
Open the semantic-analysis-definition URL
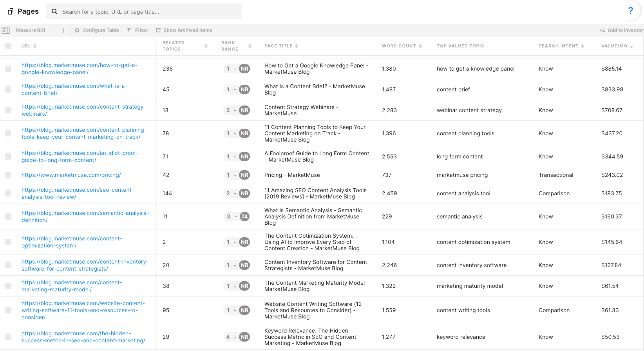pyautogui.click(x=85, y=216)
